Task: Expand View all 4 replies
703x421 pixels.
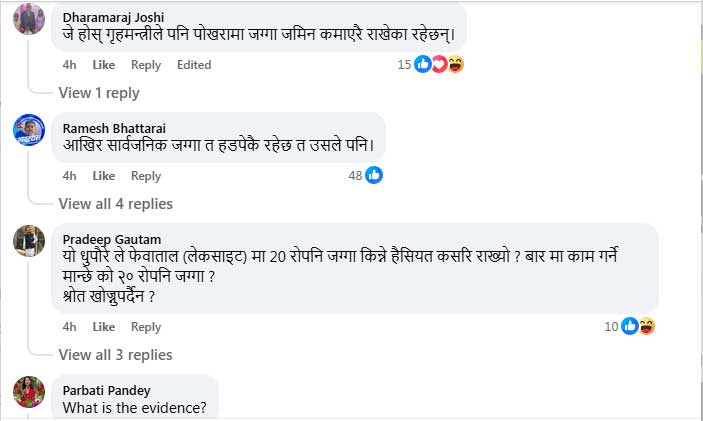Action: (115, 204)
